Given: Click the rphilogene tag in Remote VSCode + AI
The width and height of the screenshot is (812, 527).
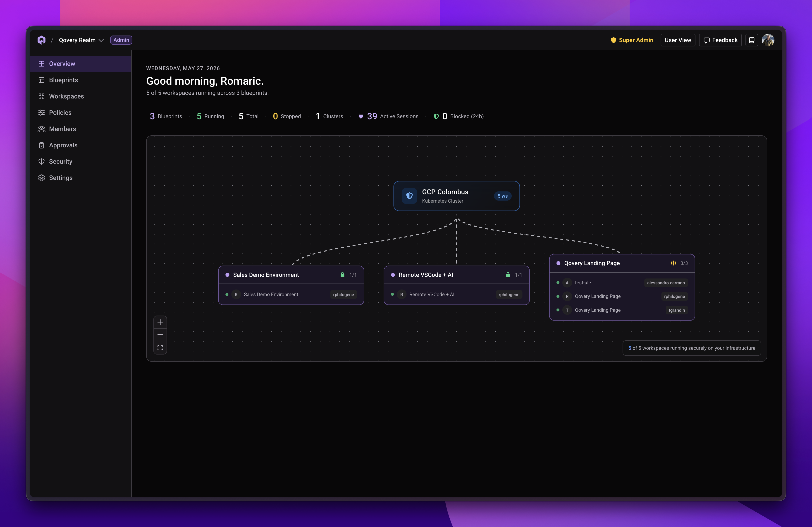Looking at the screenshot, I should [509, 295].
